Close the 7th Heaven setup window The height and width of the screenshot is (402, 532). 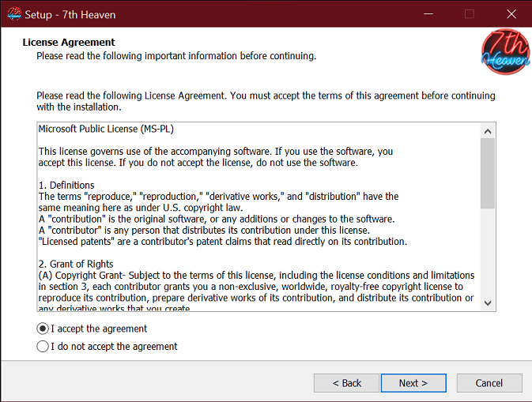(x=511, y=14)
